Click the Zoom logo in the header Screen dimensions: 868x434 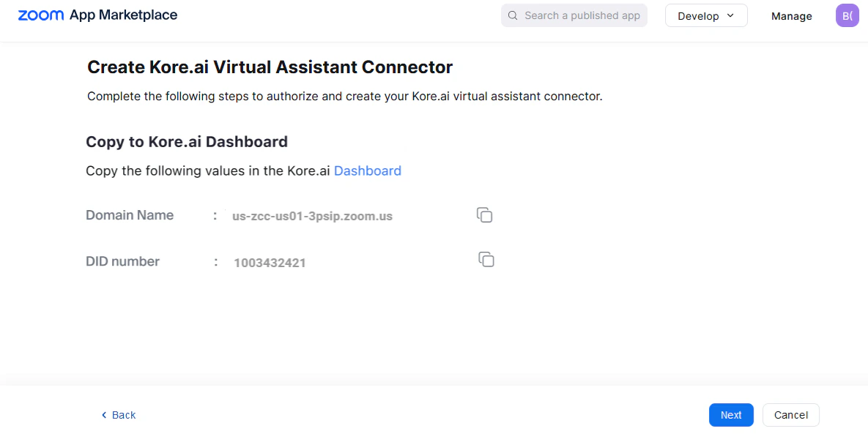click(41, 15)
